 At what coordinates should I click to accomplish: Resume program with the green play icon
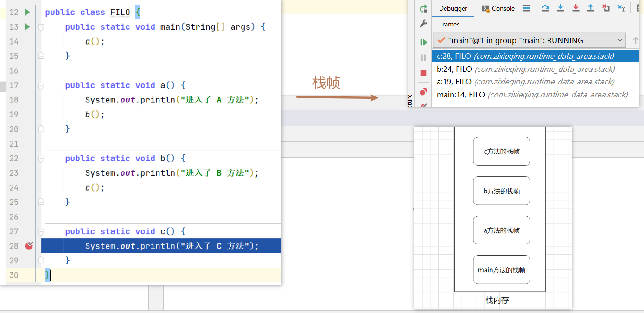tap(423, 42)
